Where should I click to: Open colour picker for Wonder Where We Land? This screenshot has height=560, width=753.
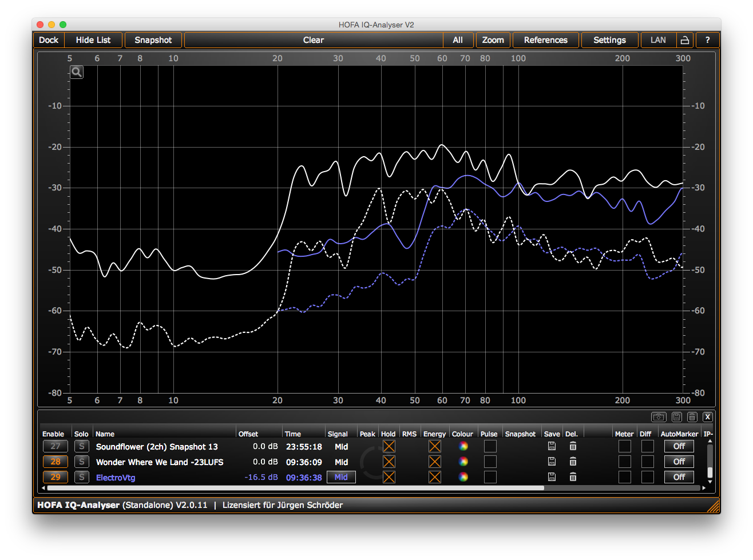[x=463, y=462]
